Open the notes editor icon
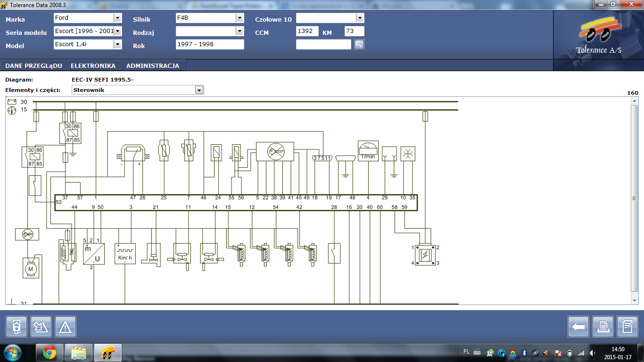Viewport: 644px width, 362px height. 627,326
